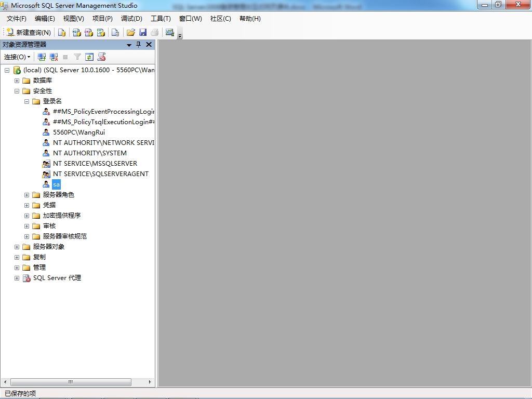Click the 新建查询(N) new query button
The image size is (532, 399).
29,32
